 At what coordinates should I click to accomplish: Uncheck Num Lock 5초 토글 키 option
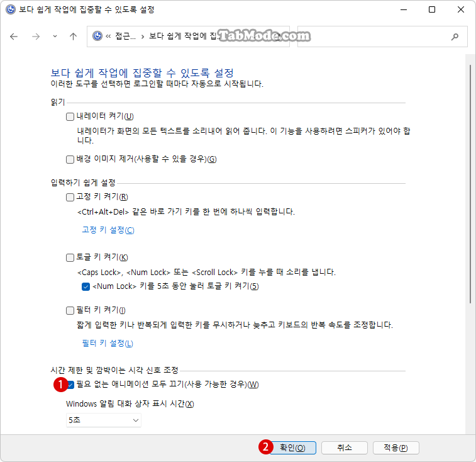tap(86, 286)
